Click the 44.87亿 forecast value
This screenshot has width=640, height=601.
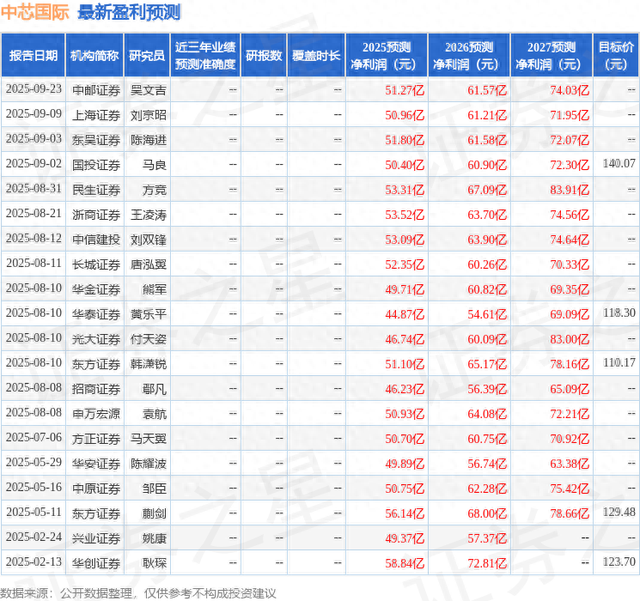click(404, 314)
